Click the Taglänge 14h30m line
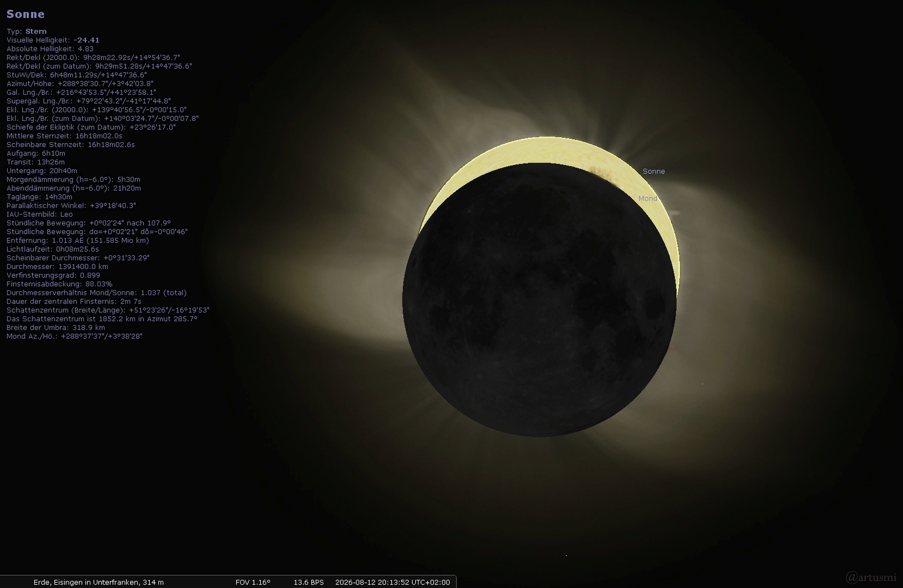 tap(40, 197)
